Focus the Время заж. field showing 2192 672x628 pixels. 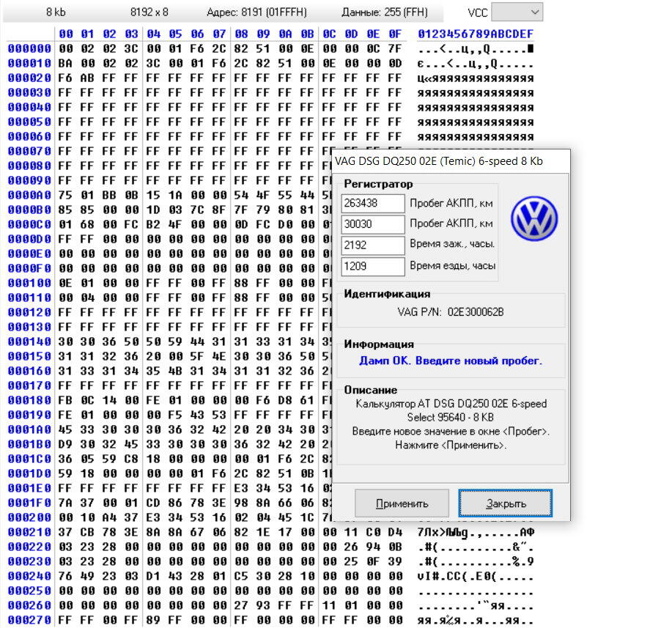373,245
